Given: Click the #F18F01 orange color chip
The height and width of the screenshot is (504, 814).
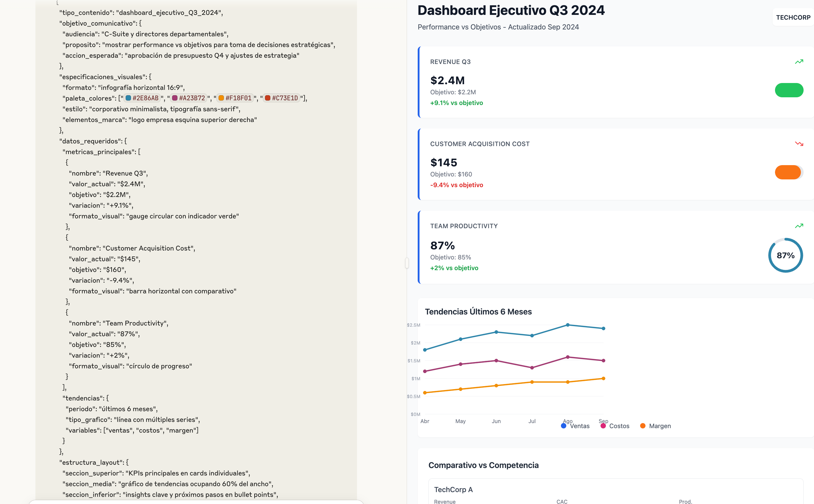Looking at the screenshot, I should click(x=235, y=98).
